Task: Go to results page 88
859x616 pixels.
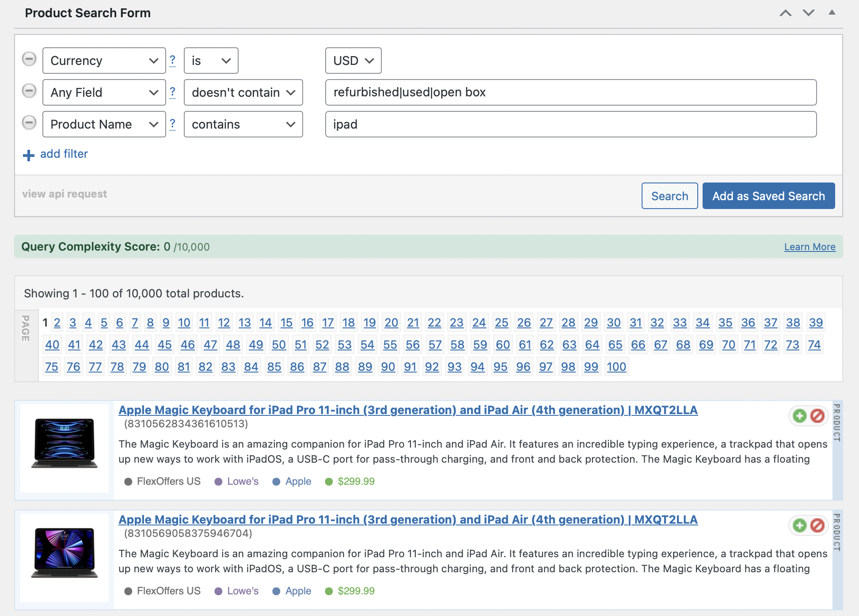Action: [342, 367]
